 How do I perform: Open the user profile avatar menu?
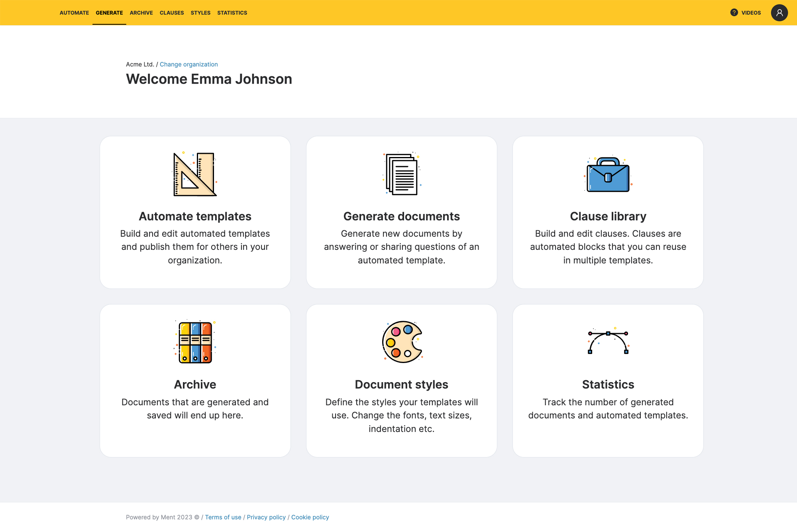(x=779, y=13)
